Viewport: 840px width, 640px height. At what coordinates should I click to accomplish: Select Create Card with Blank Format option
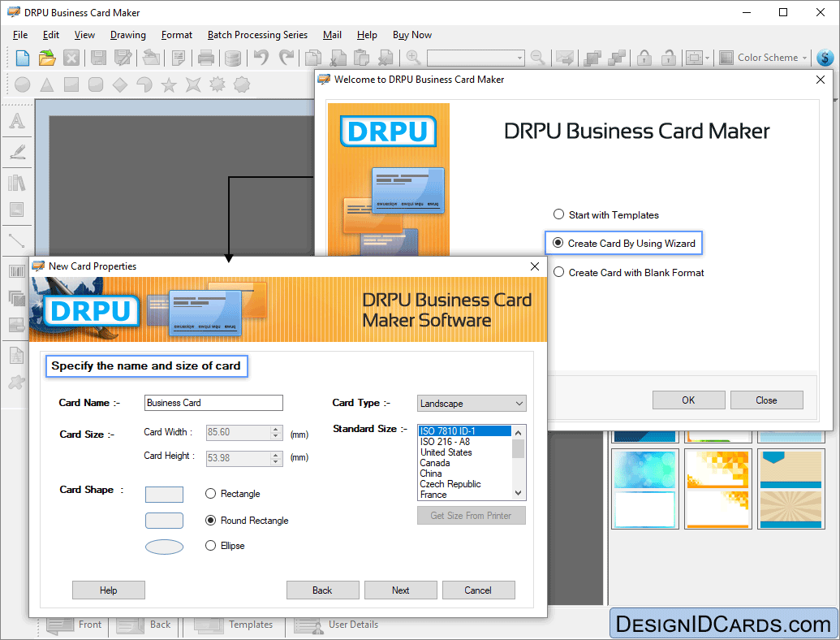tap(628, 272)
